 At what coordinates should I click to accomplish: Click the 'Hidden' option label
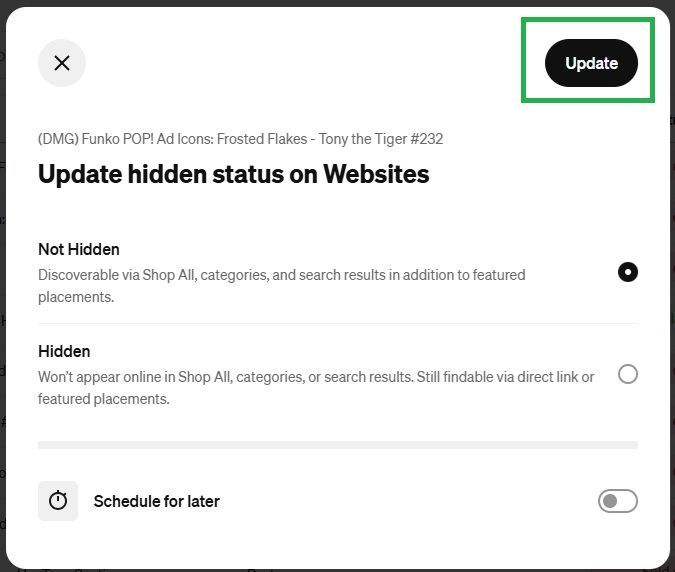pos(64,351)
